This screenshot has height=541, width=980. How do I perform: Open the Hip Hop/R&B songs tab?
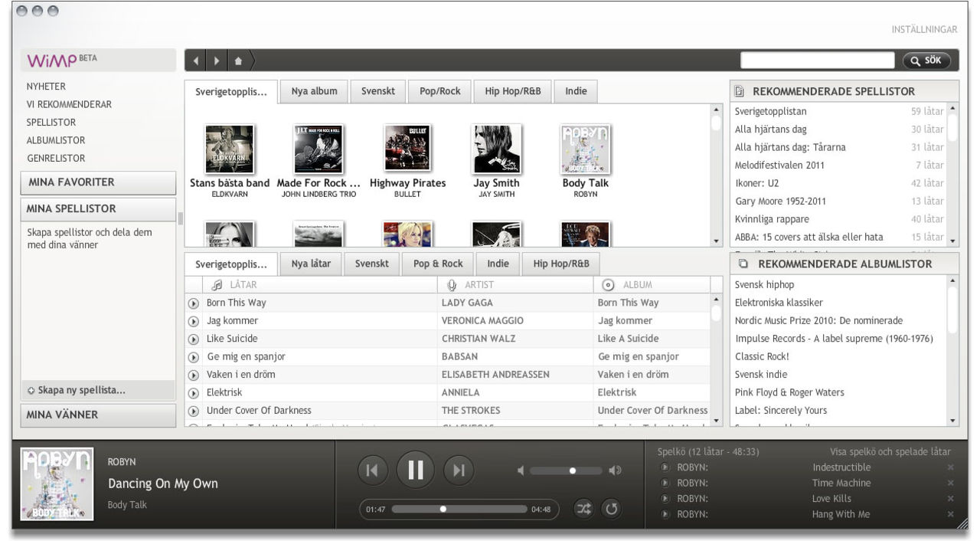(561, 264)
